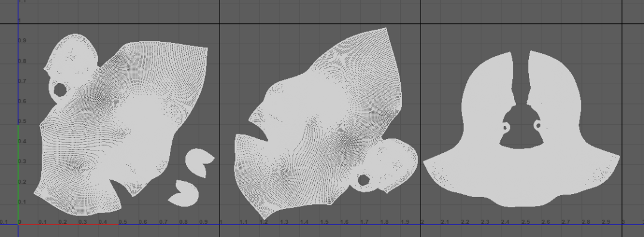Click the "2.5" horizontal axis label

coord(525,222)
